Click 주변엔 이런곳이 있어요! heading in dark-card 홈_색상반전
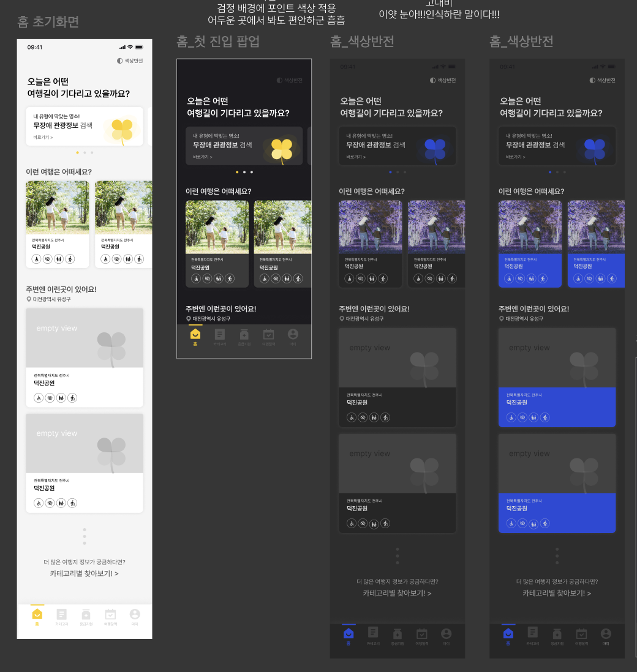The height and width of the screenshot is (672, 637). click(374, 309)
